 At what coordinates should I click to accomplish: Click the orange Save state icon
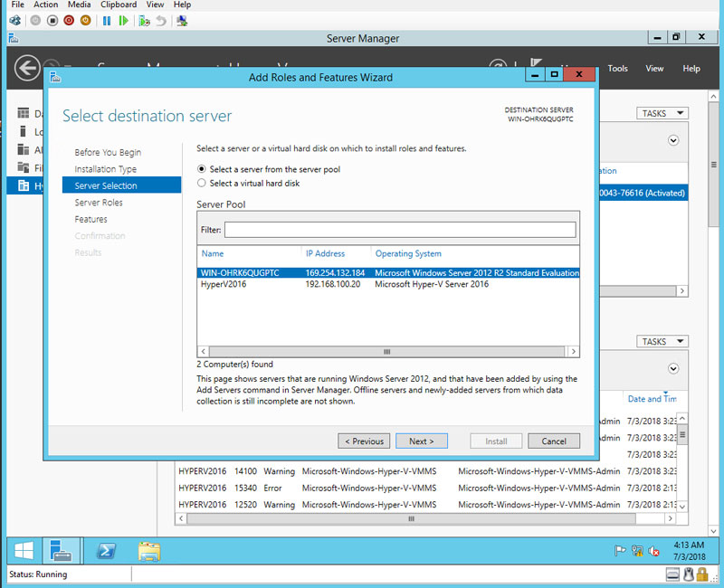tap(85, 21)
